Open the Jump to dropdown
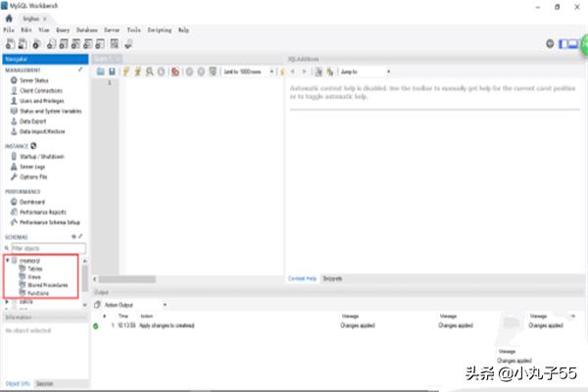Image resolution: width=588 pixels, height=392 pixels. [x=366, y=72]
